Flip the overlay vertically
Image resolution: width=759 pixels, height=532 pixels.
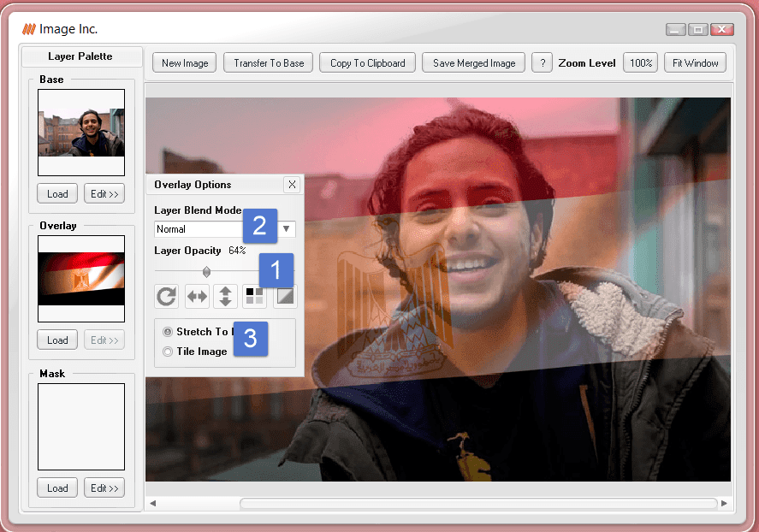coord(225,296)
